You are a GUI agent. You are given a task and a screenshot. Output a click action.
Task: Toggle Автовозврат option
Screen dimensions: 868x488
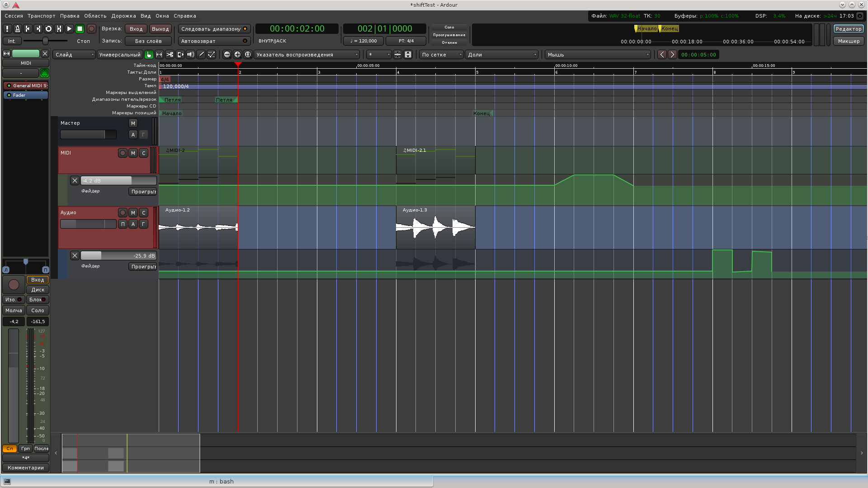(214, 41)
